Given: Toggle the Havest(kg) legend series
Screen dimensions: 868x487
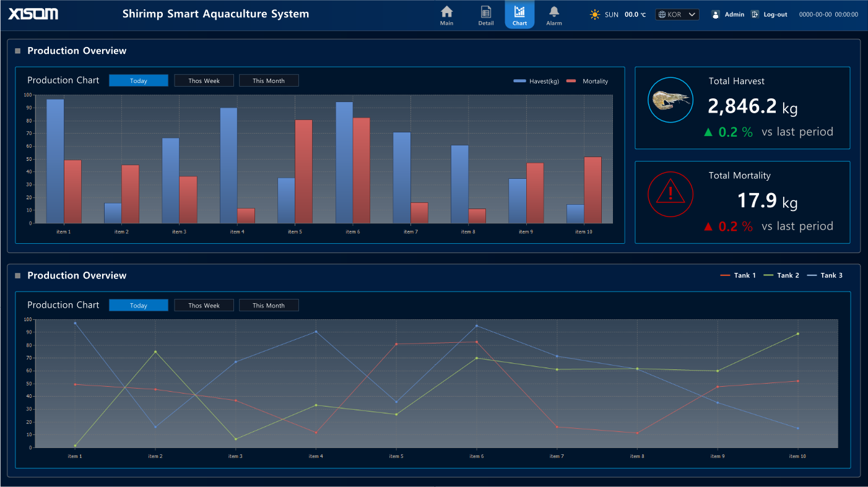Looking at the screenshot, I should pos(536,81).
